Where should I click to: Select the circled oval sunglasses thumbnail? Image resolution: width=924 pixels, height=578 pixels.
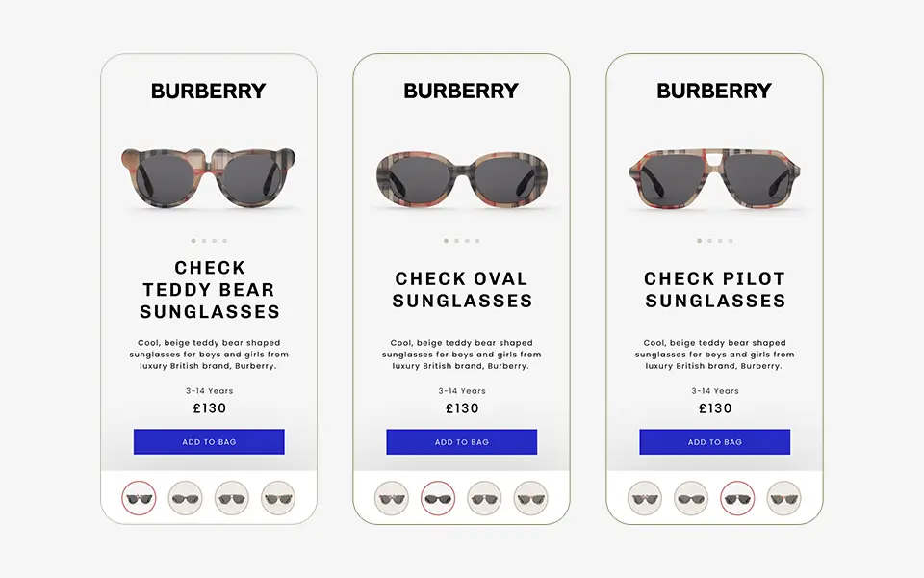pyautogui.click(x=439, y=498)
